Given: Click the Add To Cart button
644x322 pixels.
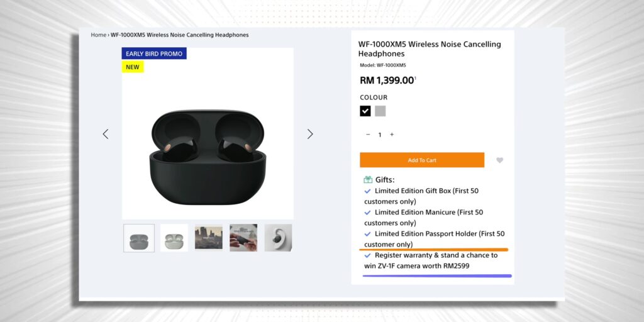Looking at the screenshot, I should click(422, 160).
